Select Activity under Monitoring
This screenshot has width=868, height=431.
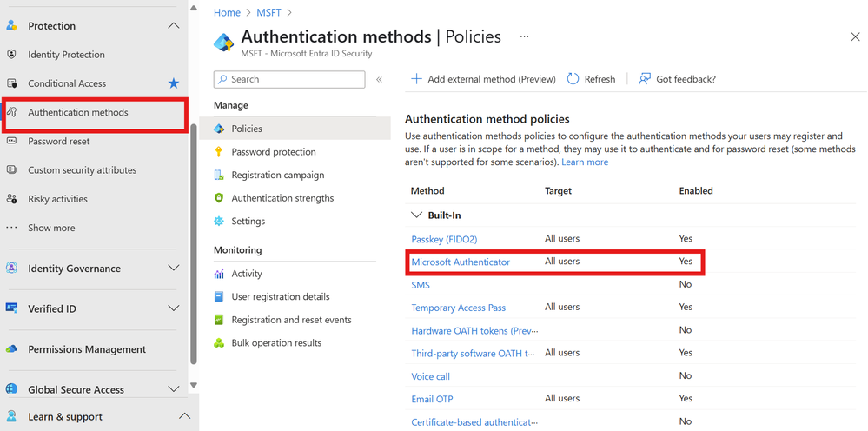point(247,274)
